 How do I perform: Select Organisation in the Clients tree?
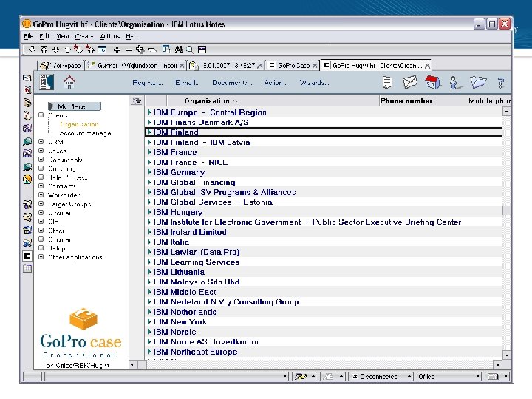point(79,124)
